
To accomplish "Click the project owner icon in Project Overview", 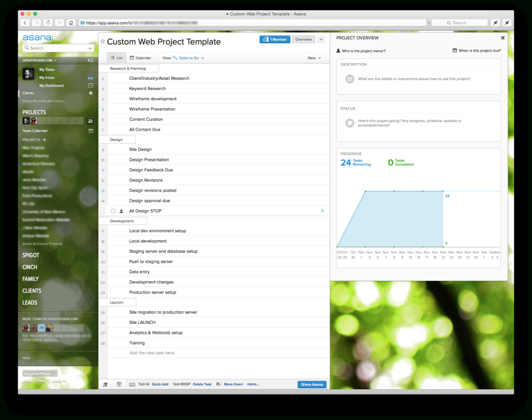I will (337, 51).
